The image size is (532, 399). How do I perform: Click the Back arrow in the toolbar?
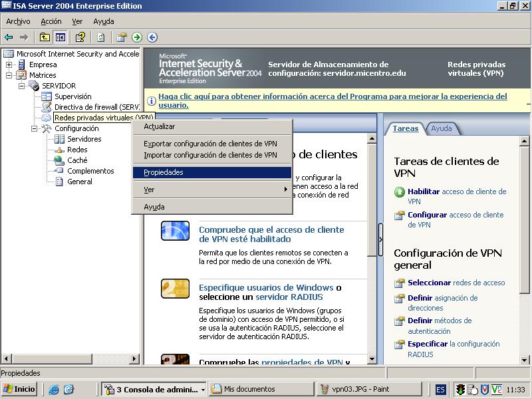point(9,37)
